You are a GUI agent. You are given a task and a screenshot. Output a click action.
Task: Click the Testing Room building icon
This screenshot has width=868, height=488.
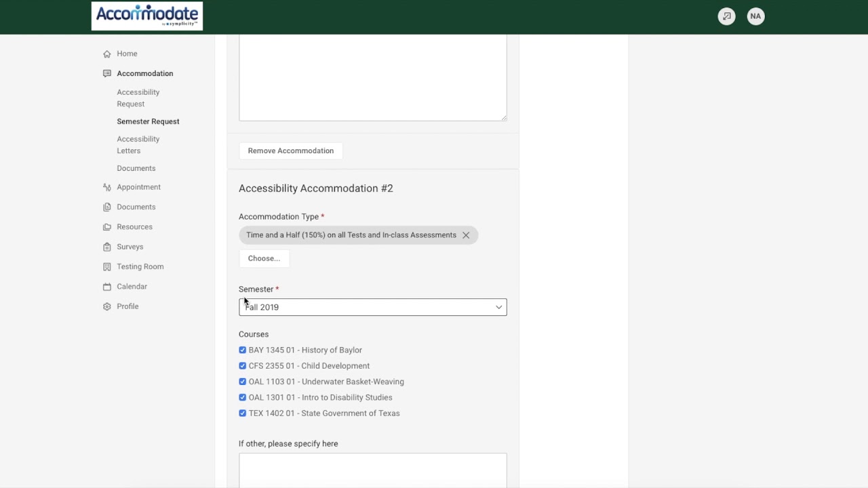click(107, 266)
